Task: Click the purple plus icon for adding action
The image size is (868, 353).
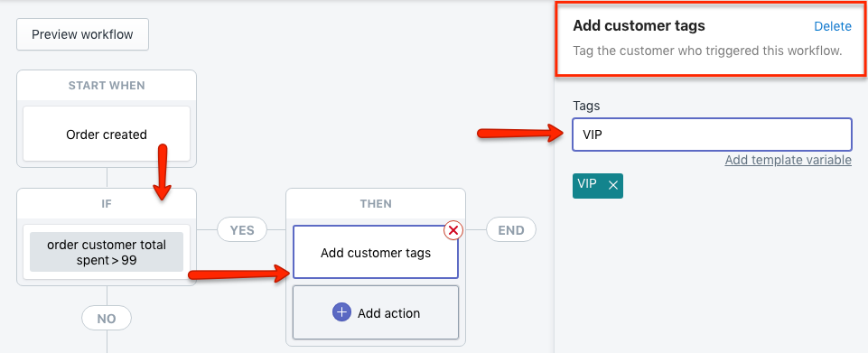Action: [x=341, y=312]
